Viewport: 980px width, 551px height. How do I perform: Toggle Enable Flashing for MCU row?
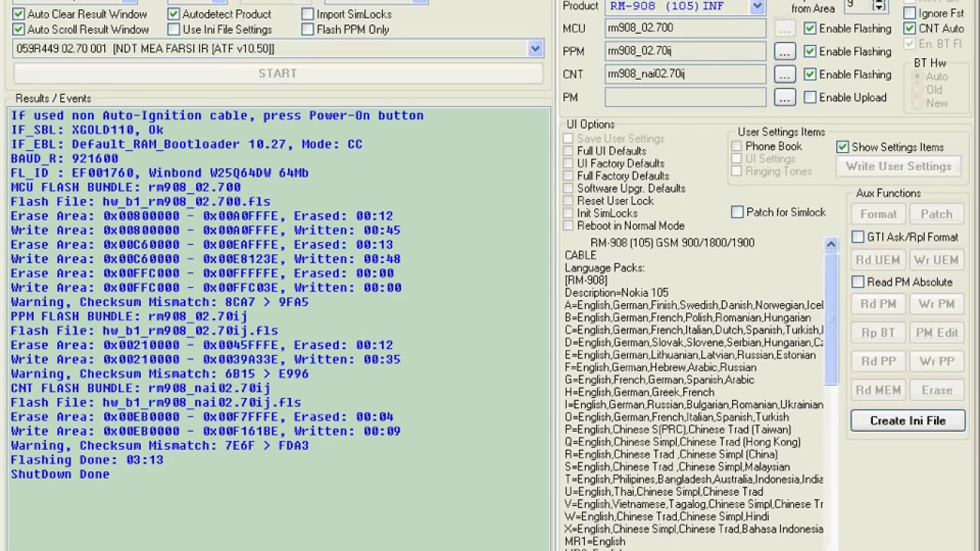810,28
